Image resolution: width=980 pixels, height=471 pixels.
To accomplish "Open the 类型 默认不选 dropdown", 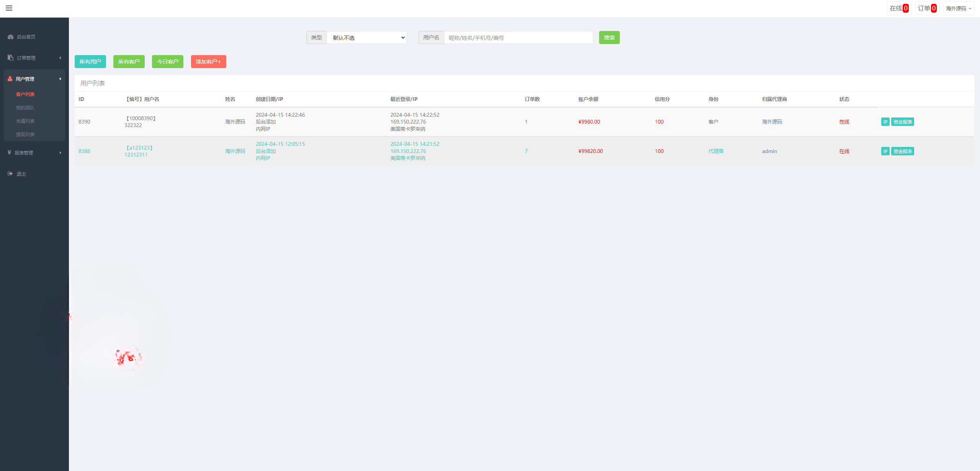I will [366, 37].
